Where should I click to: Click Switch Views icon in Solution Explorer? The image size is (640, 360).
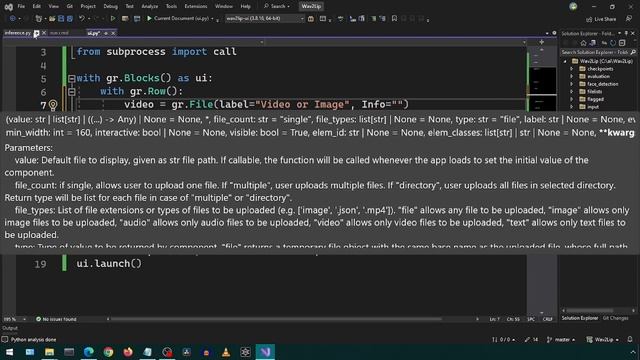tap(592, 43)
